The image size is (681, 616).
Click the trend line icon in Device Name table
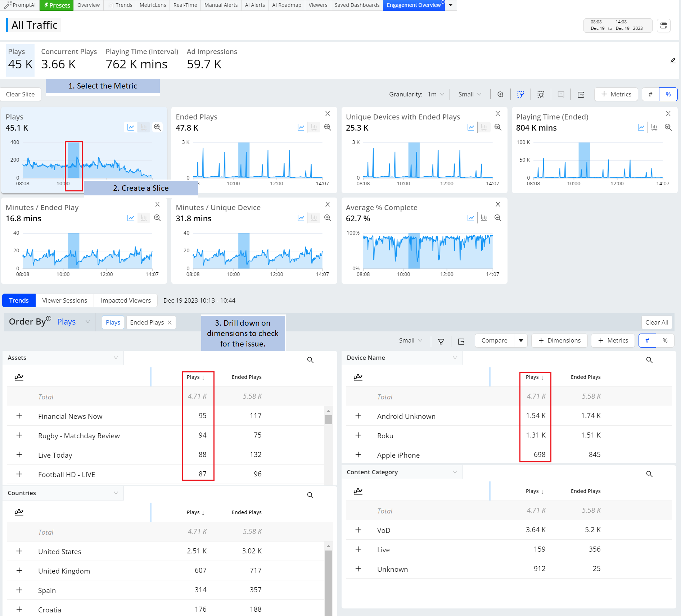[x=358, y=377]
